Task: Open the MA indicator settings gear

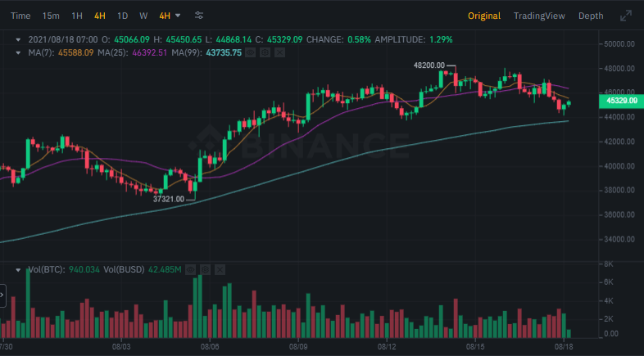Action: (266, 52)
